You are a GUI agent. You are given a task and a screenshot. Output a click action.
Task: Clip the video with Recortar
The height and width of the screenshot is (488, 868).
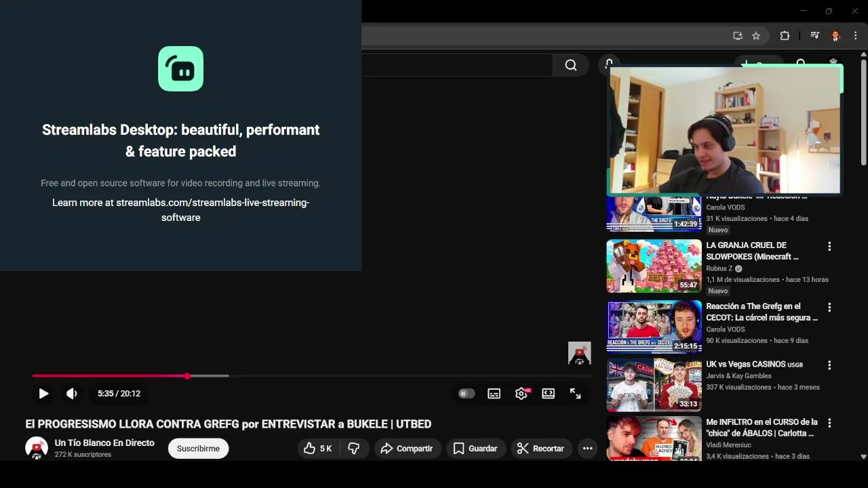click(x=540, y=449)
